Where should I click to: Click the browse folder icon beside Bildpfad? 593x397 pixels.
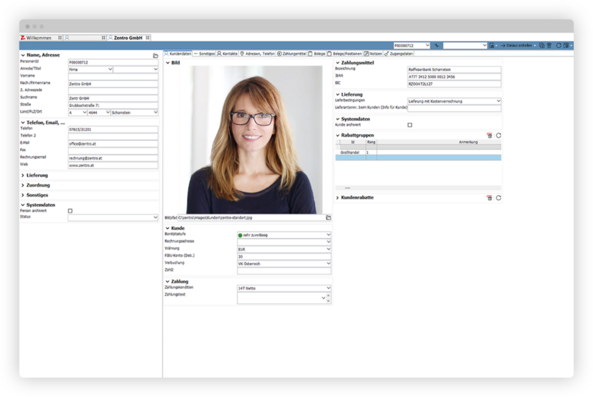(x=328, y=218)
